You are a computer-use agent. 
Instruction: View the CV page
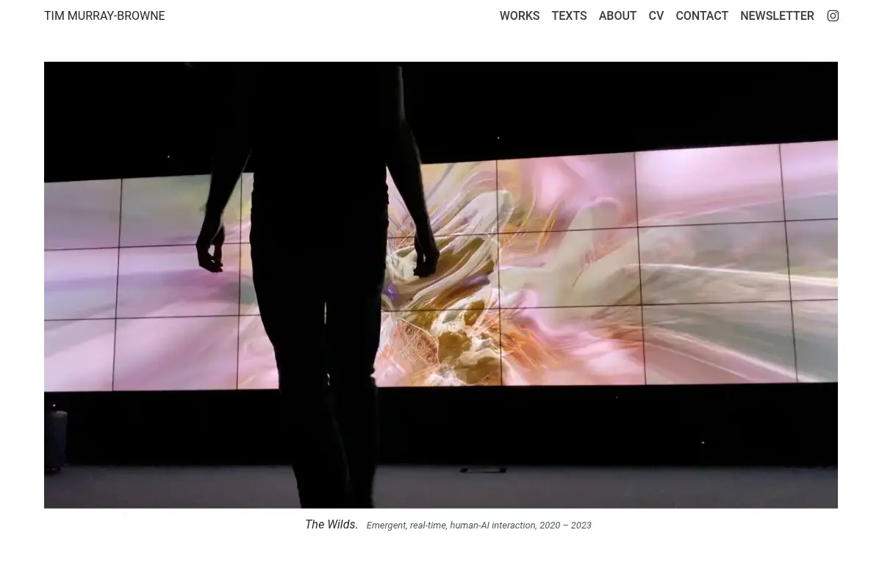[656, 15]
